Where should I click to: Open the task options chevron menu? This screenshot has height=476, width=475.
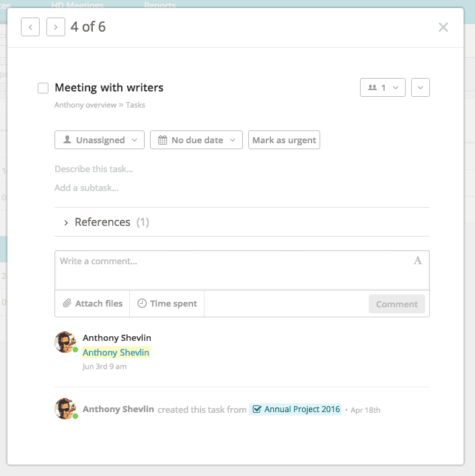point(420,87)
